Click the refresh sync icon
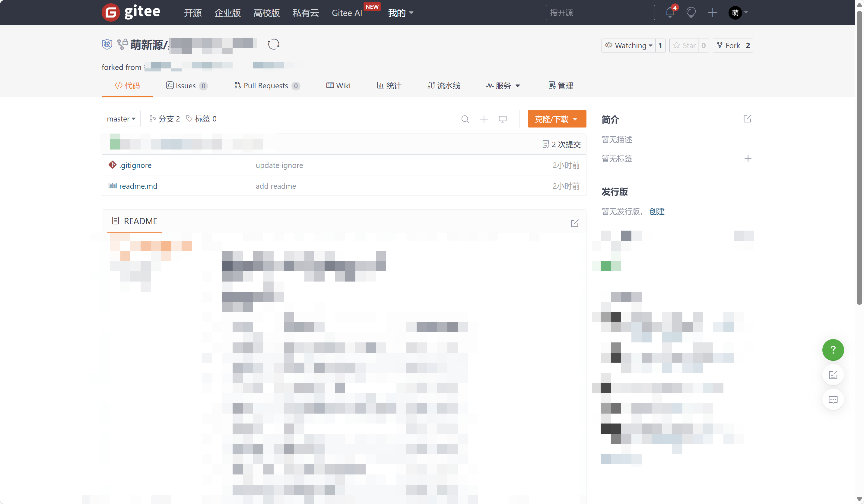Image resolution: width=864 pixels, height=504 pixels. [274, 44]
